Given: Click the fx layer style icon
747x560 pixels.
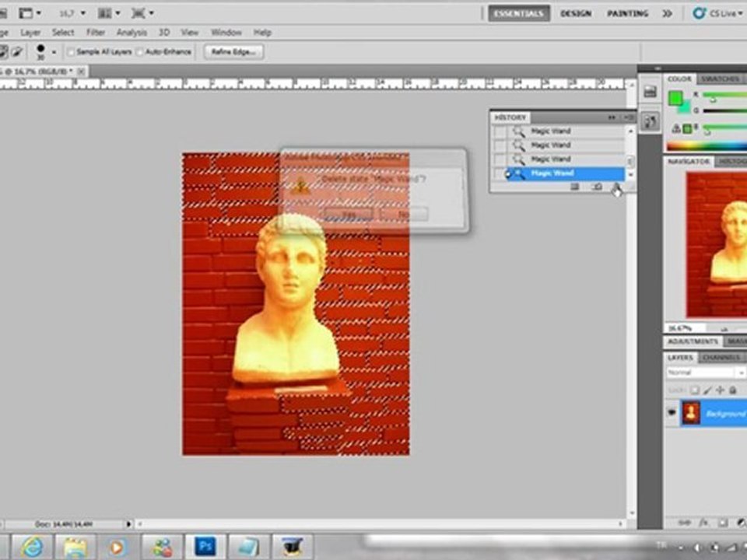Looking at the screenshot, I should tap(703, 523).
